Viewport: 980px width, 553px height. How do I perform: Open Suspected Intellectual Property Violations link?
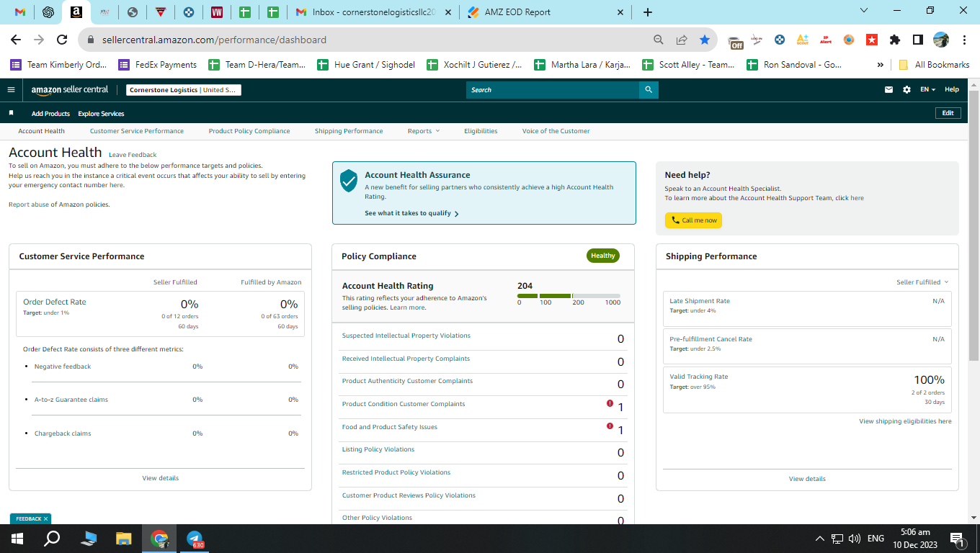tap(406, 336)
